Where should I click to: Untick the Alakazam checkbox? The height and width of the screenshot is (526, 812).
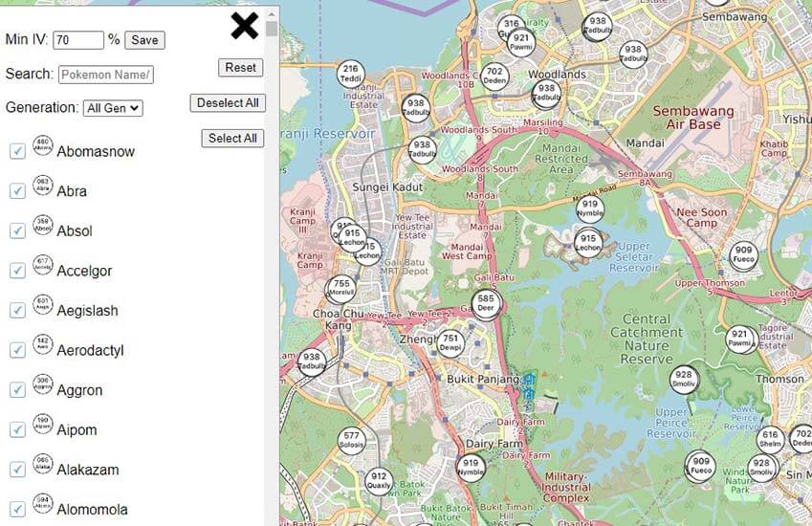click(17, 470)
